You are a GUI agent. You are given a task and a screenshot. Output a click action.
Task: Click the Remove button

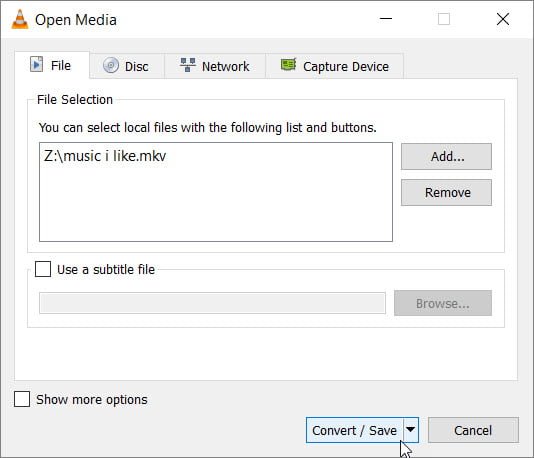[x=446, y=193]
